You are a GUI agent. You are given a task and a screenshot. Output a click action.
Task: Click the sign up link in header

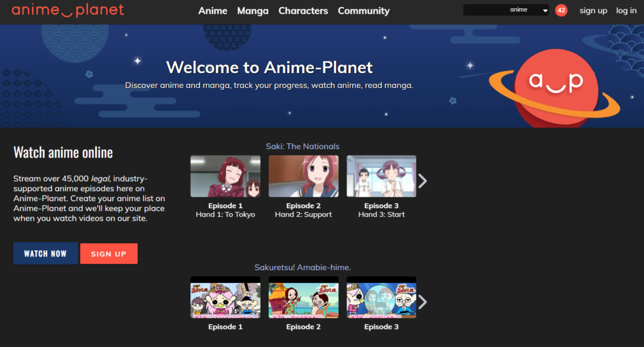point(593,11)
